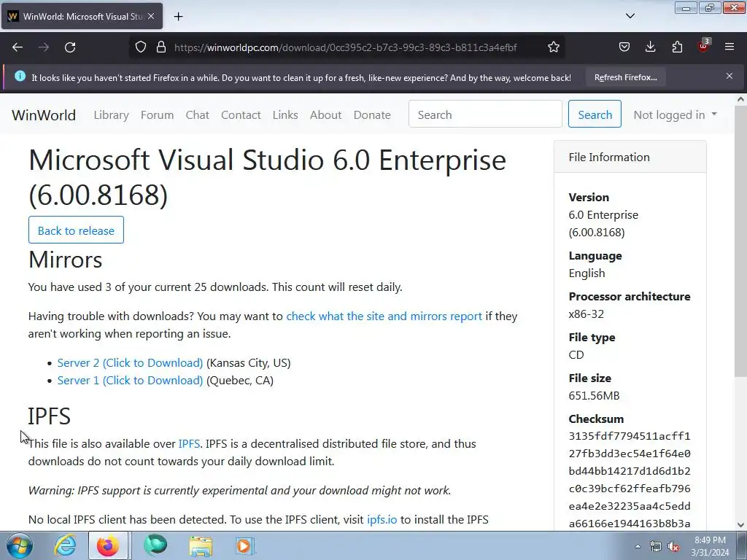Open the green globe browser taskbar icon

155,545
